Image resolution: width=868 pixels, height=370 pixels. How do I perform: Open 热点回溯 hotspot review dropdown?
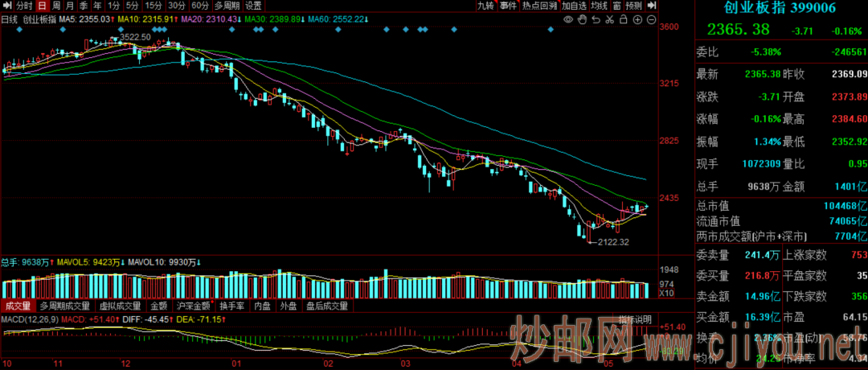[540, 6]
